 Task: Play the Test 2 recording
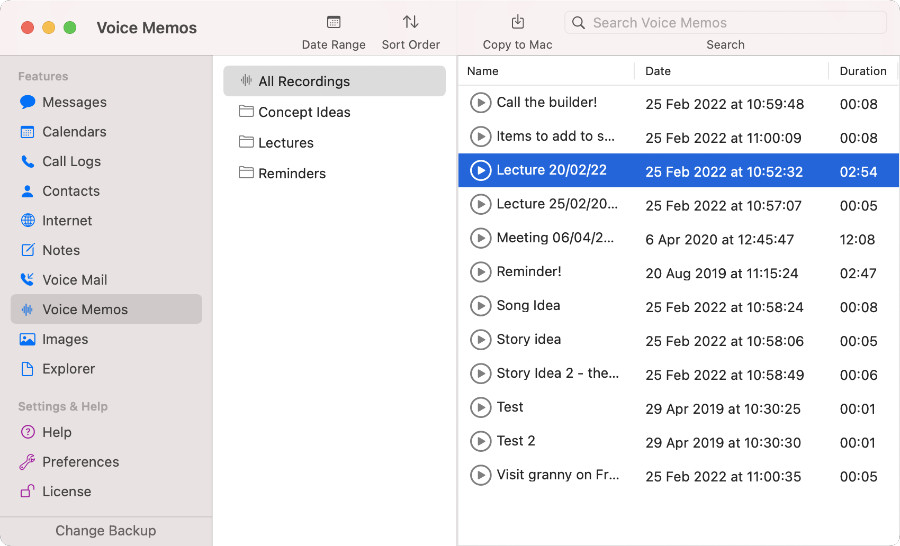480,442
